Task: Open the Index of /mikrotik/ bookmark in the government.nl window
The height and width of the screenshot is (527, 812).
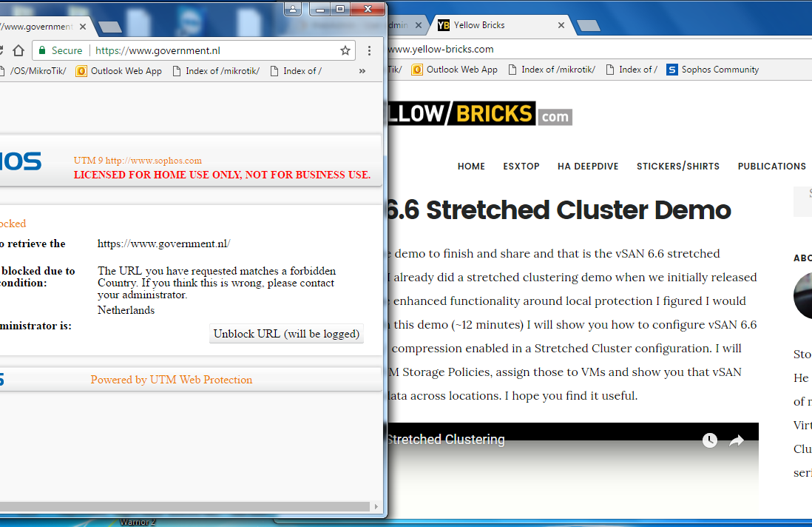Action: coord(216,71)
